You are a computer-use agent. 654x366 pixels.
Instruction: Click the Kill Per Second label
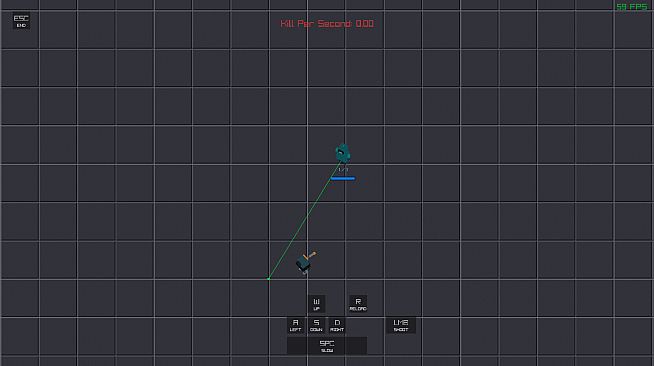click(316, 24)
